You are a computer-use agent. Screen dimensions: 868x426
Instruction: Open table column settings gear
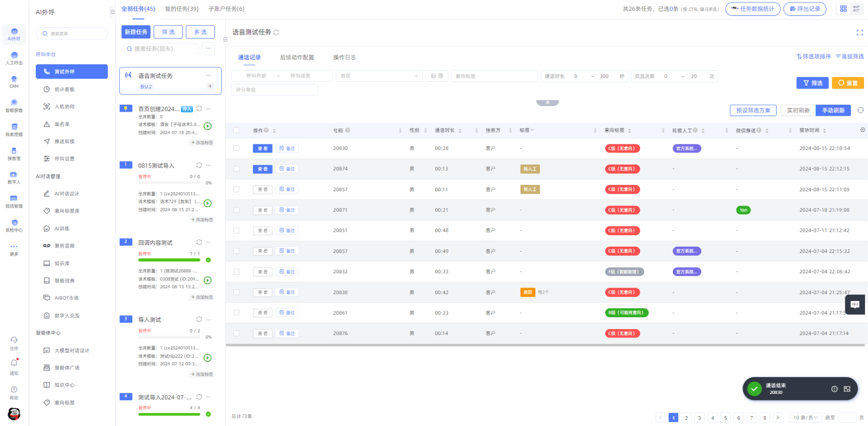(863, 130)
